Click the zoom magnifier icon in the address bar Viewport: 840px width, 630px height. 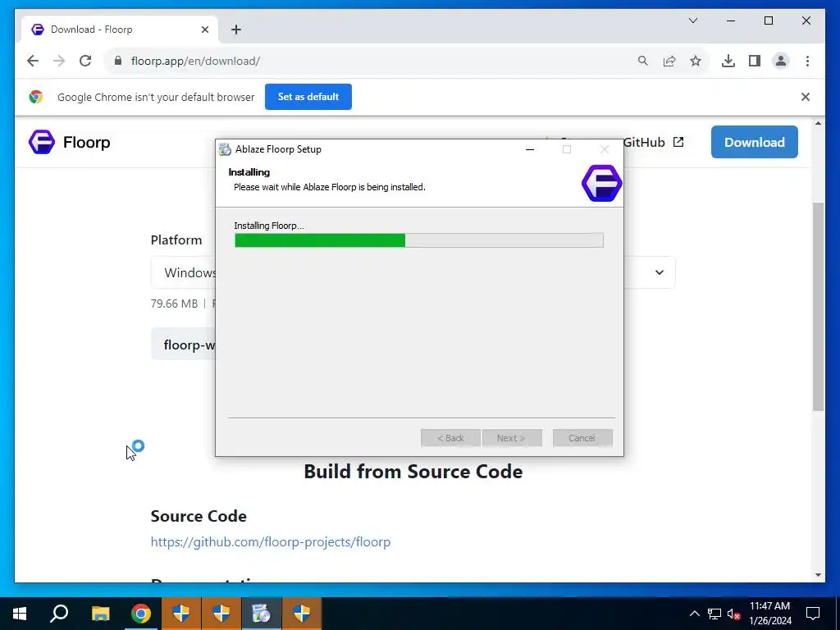643,61
